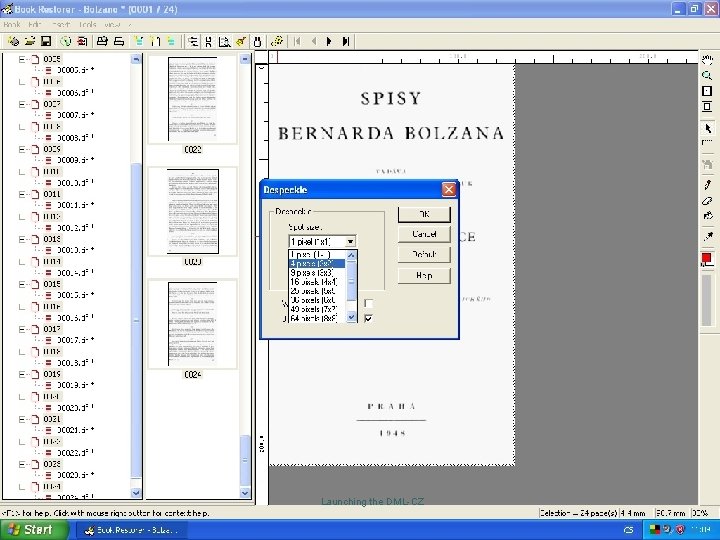Collapse tree node 0019
This screenshot has height=540, width=720.
pos(22,374)
